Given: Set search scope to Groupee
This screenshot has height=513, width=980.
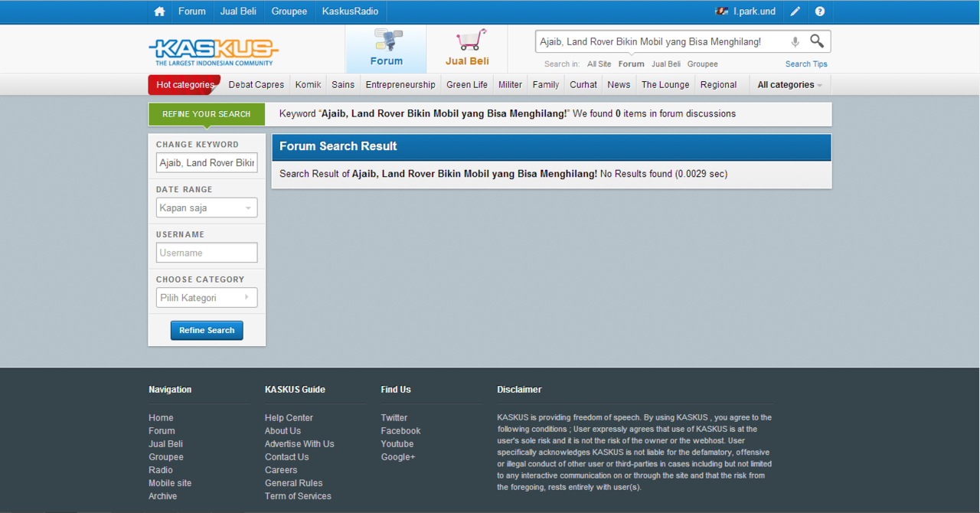Looking at the screenshot, I should click(703, 64).
